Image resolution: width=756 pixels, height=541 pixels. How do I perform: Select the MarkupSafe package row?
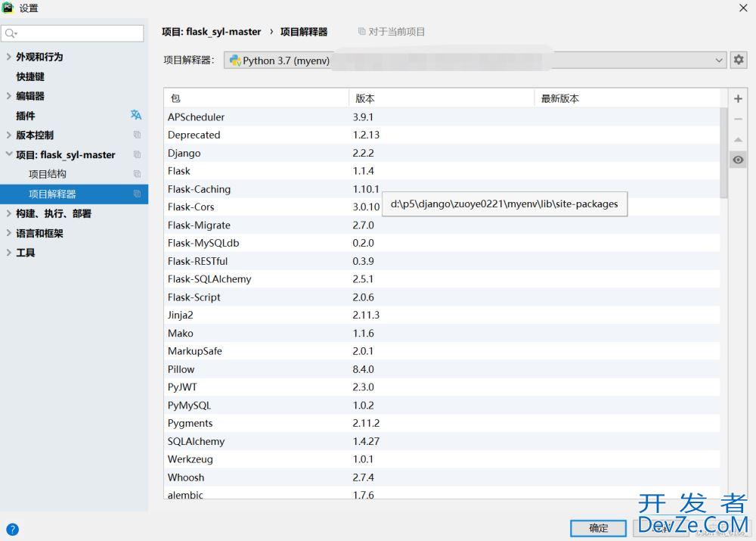point(442,351)
